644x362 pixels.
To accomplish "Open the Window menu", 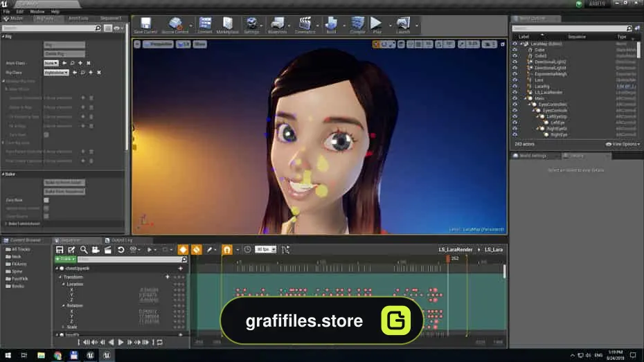I will 37,12.
